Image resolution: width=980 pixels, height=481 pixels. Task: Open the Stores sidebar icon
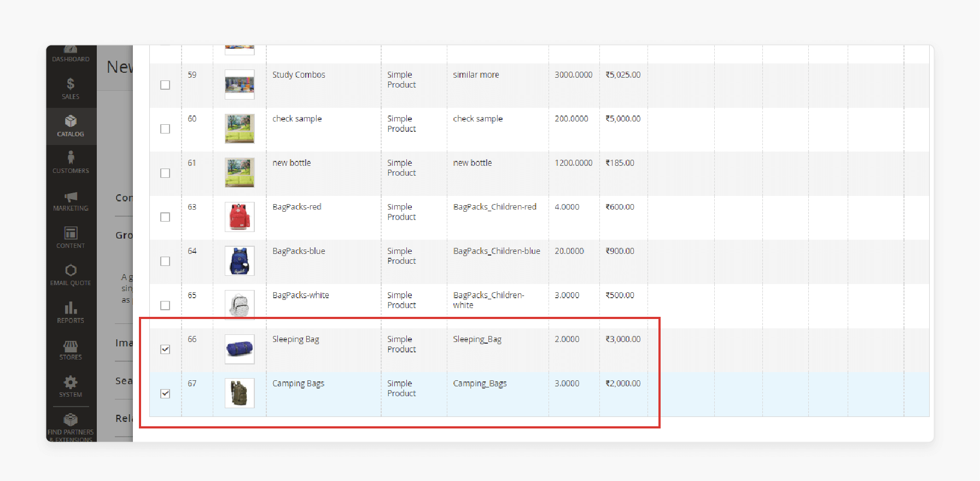71,346
